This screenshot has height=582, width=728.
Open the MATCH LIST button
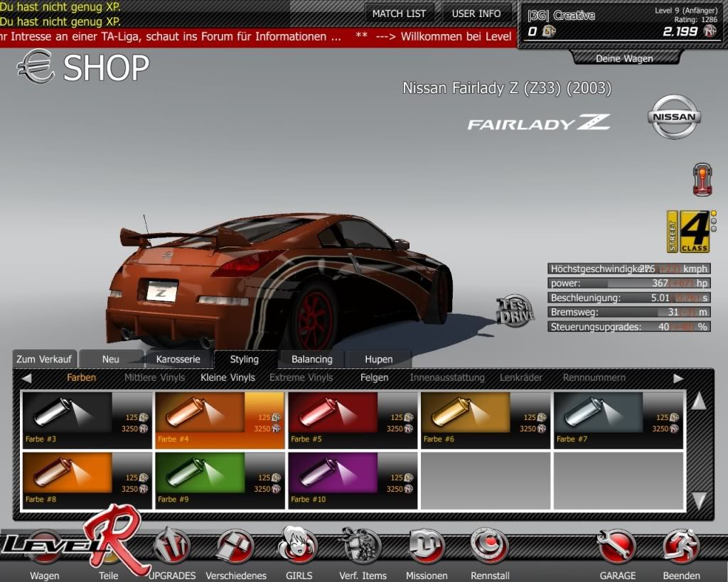tap(399, 14)
